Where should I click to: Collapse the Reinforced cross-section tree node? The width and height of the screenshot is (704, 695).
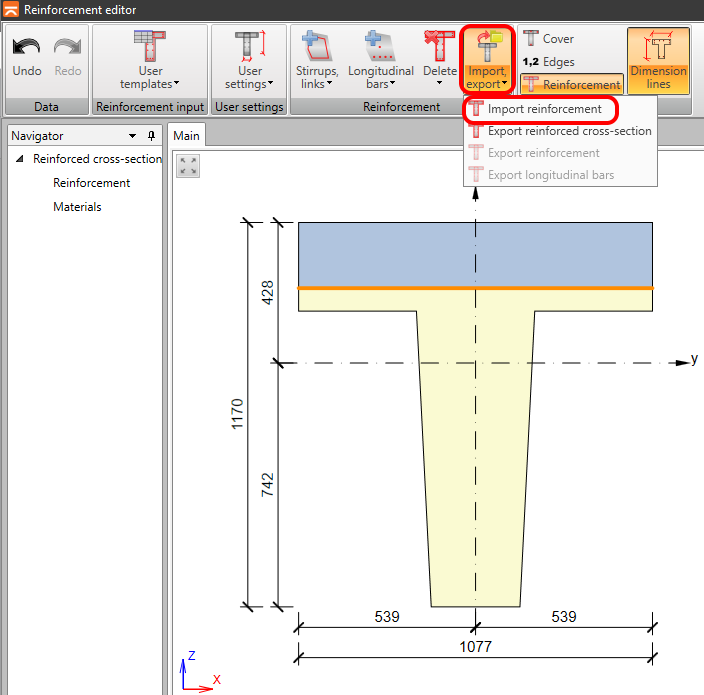[x=20, y=159]
